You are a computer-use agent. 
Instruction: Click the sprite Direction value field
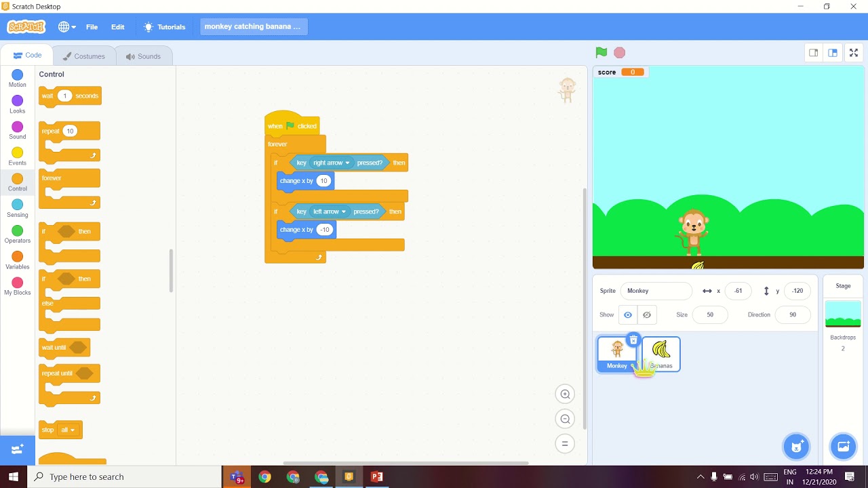tap(793, 314)
